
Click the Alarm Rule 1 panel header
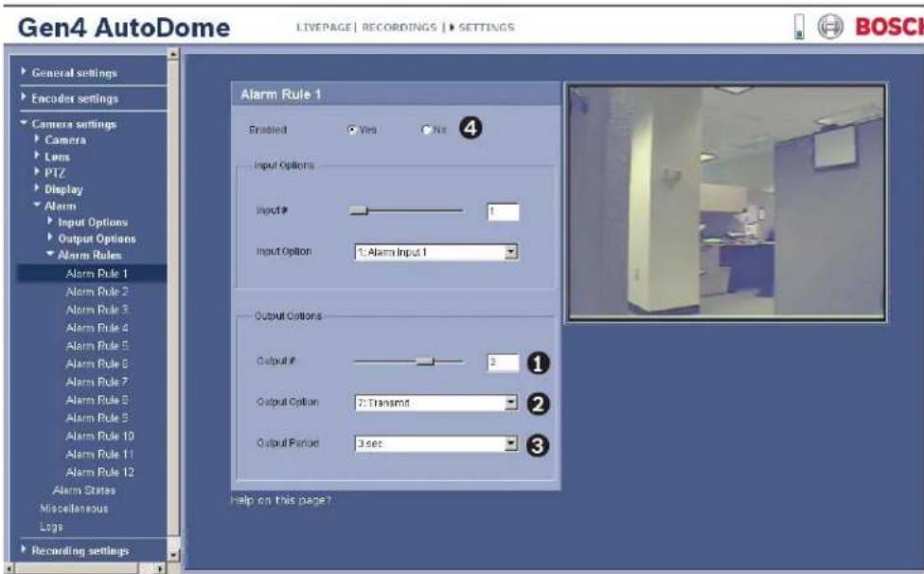point(396,95)
